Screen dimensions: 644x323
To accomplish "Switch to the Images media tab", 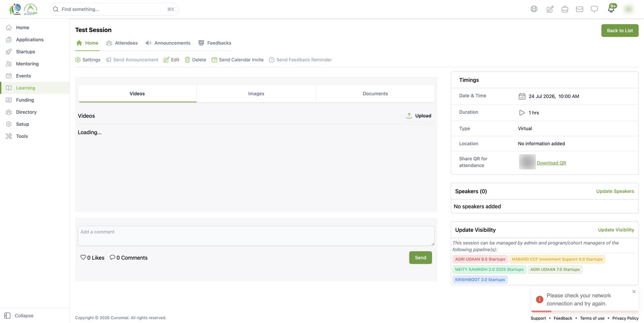I will click(x=256, y=93).
